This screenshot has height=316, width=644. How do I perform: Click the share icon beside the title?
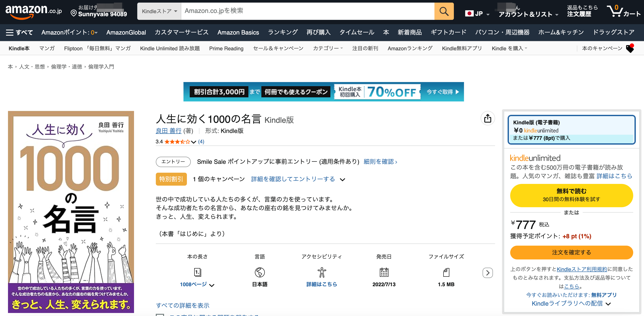[488, 118]
